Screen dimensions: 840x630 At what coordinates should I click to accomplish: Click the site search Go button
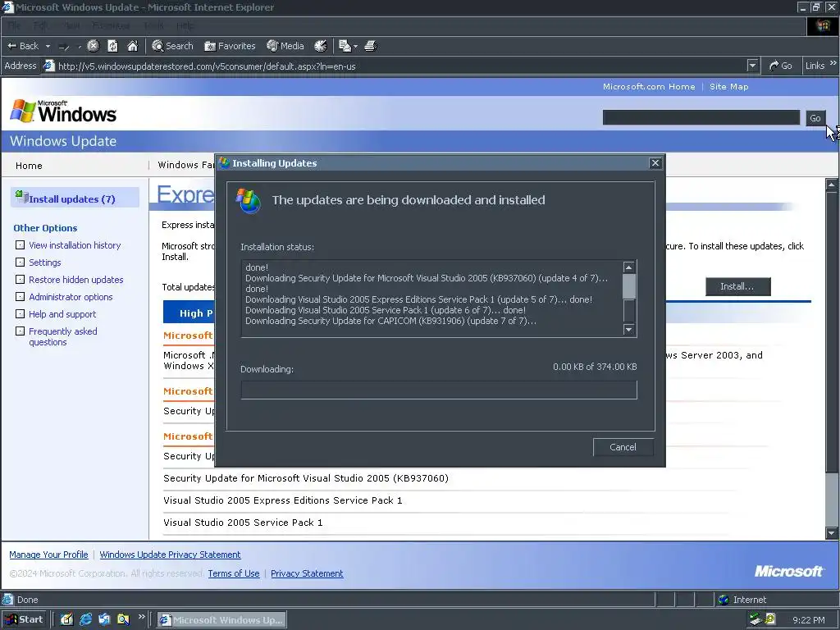815,118
